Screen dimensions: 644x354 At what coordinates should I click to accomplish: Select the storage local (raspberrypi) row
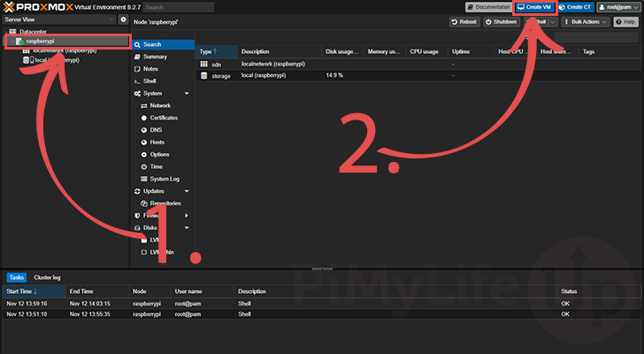(x=419, y=75)
